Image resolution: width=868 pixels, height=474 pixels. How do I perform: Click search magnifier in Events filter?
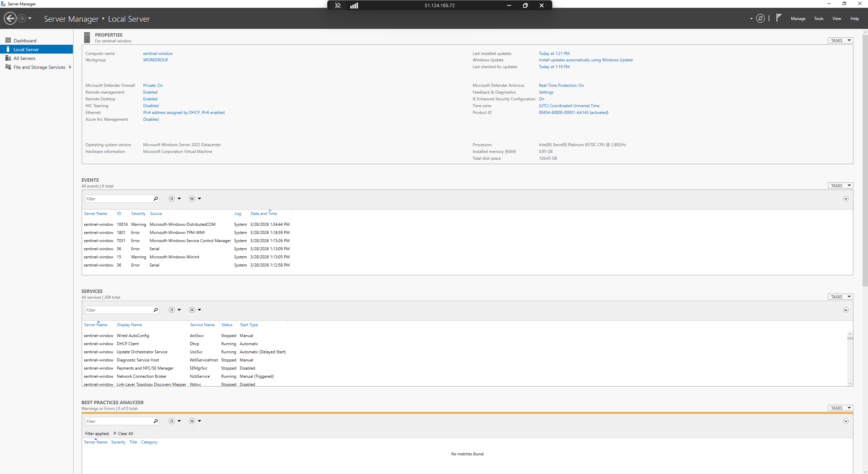coord(156,199)
